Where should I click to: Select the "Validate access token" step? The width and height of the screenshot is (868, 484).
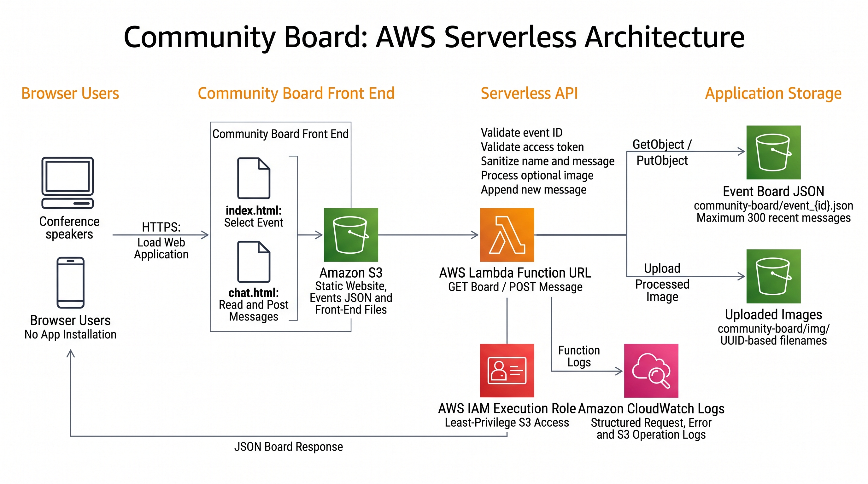pyautogui.click(x=532, y=147)
